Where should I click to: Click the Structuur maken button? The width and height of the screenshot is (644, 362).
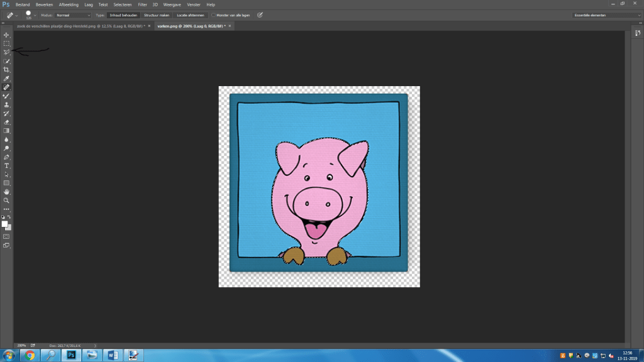(x=157, y=14)
